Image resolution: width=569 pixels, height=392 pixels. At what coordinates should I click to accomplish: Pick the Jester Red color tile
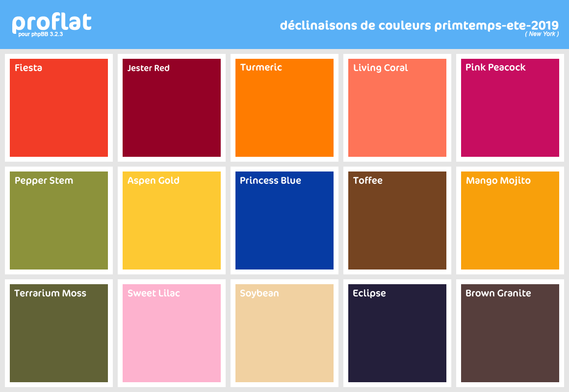[172, 108]
